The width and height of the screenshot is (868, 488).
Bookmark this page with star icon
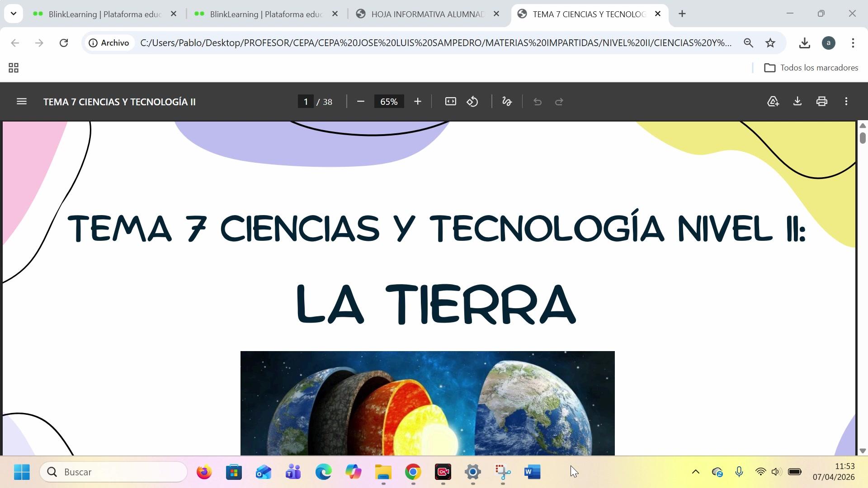pos(770,43)
